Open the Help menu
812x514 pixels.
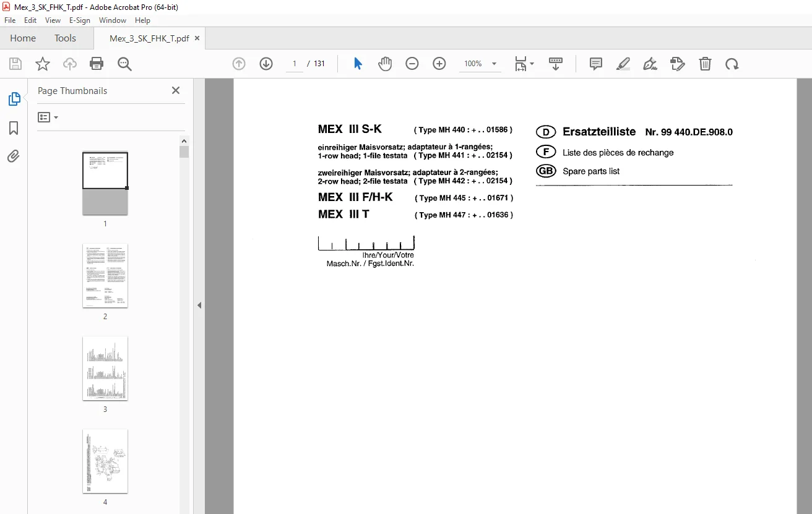(x=143, y=20)
